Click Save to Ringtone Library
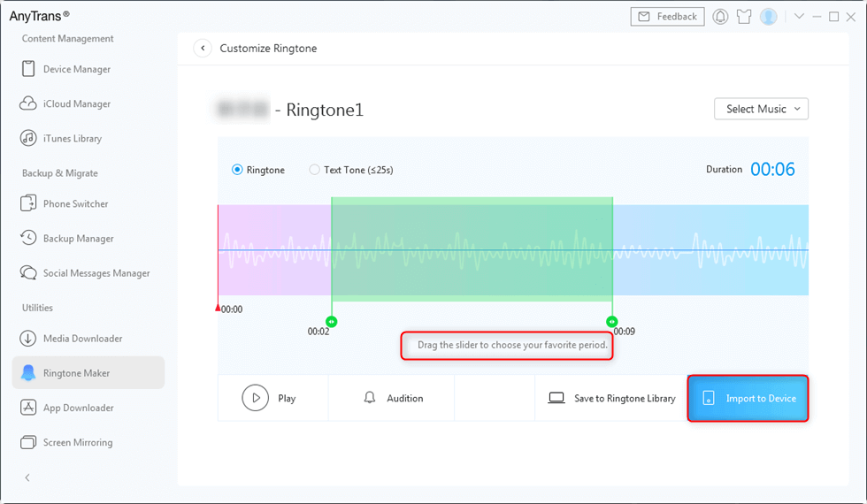The image size is (867, 504). pos(612,398)
